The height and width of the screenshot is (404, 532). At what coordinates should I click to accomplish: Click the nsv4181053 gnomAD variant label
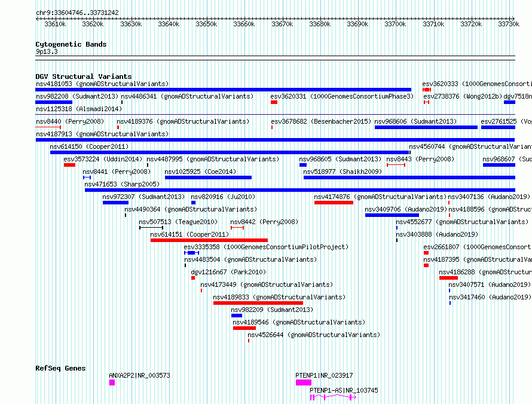(102, 84)
